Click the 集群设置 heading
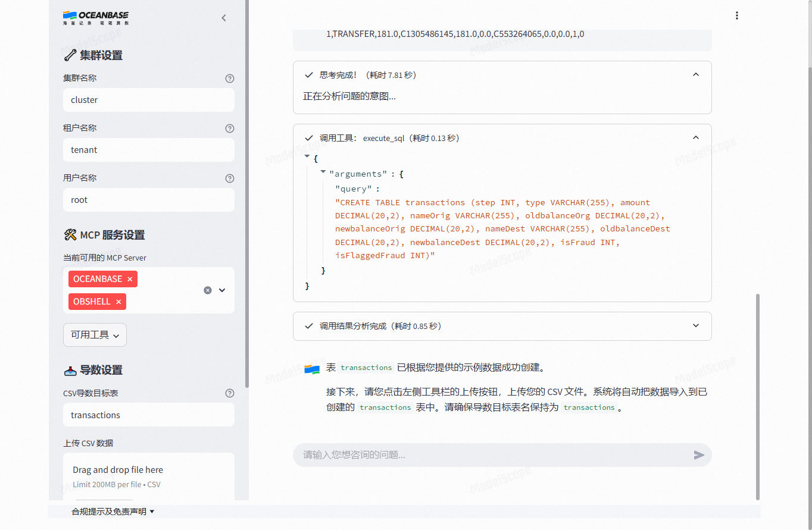 point(93,56)
